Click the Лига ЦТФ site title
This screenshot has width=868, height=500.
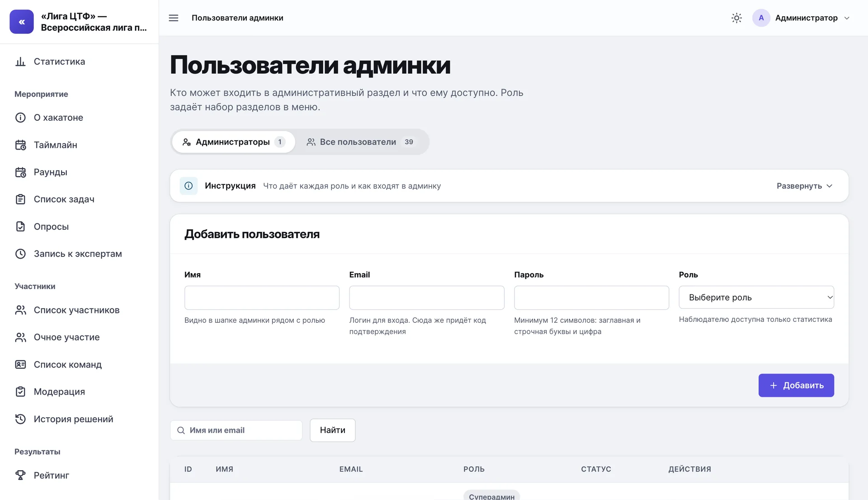[x=94, y=22]
